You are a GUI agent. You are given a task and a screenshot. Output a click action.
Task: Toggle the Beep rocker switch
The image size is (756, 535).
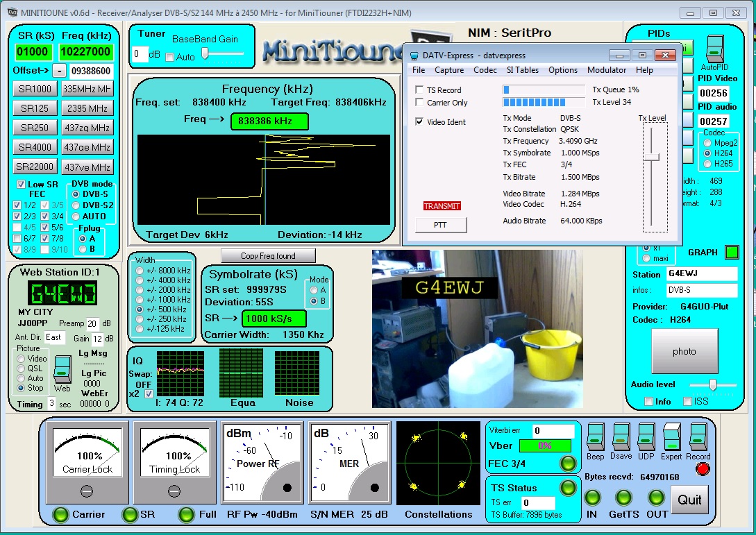click(596, 437)
